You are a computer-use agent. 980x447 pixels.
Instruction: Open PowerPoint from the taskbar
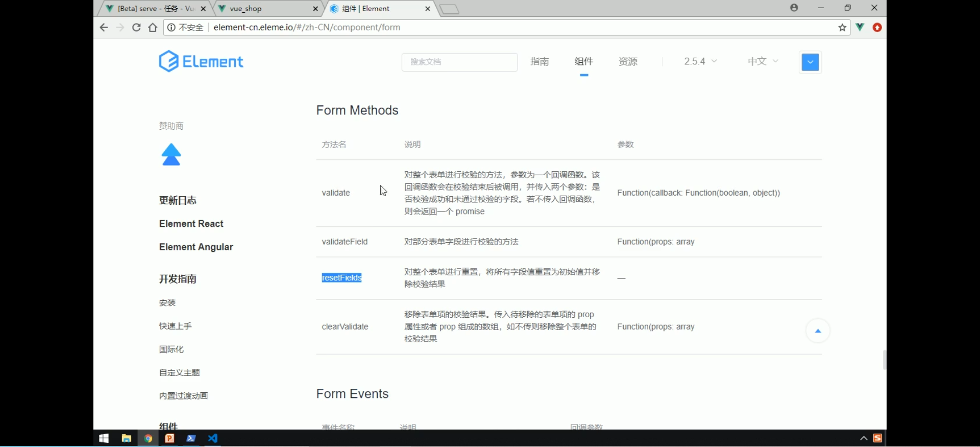(x=169, y=438)
